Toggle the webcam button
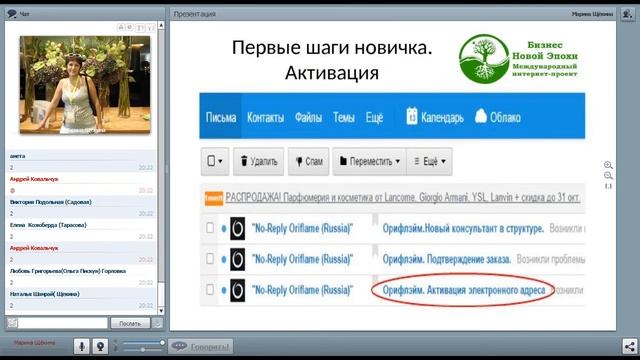640x360 pixels. point(100,346)
